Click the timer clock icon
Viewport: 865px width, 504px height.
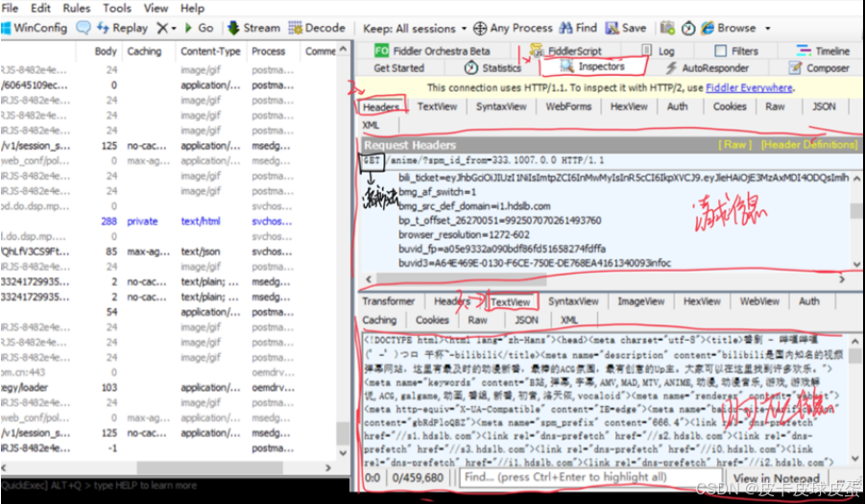coord(688,28)
